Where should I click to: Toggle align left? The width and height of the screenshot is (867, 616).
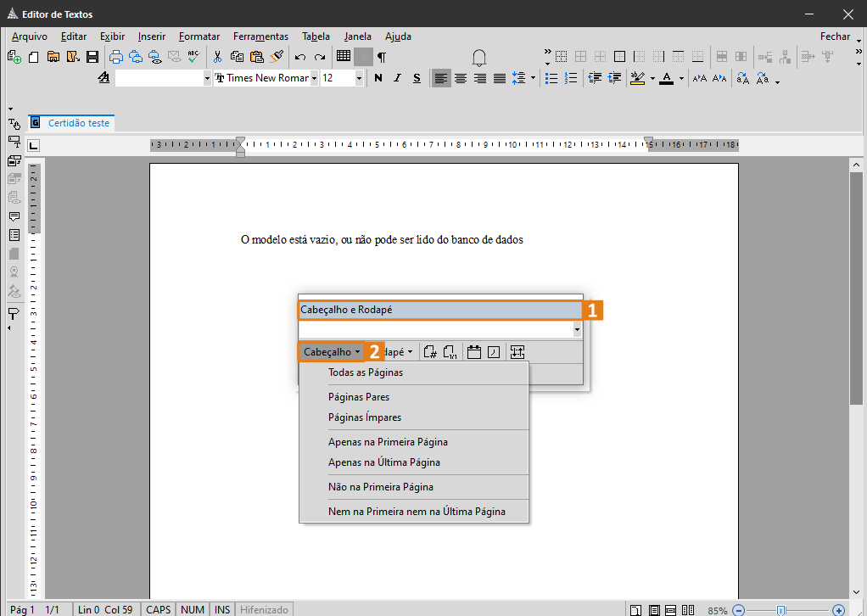pos(440,79)
